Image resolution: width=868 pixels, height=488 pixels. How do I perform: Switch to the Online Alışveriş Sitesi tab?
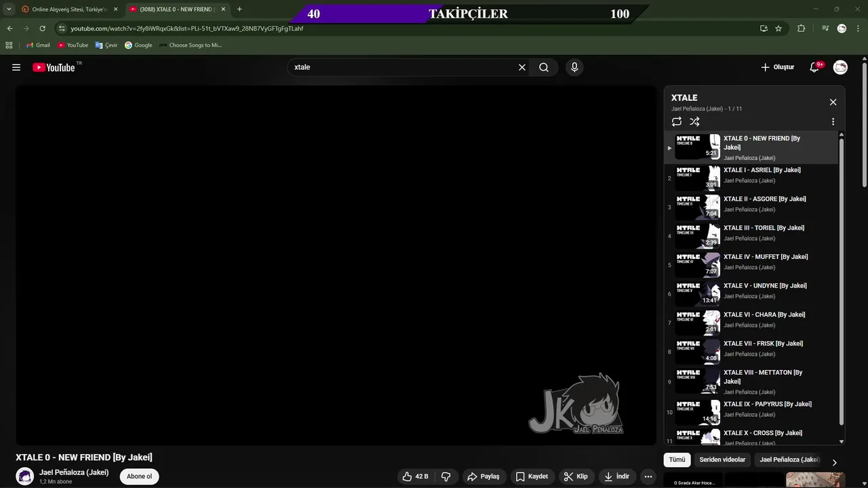tap(70, 9)
